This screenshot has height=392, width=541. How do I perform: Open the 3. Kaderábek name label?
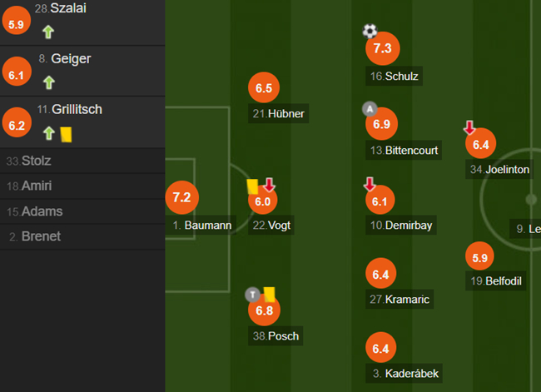point(404,374)
